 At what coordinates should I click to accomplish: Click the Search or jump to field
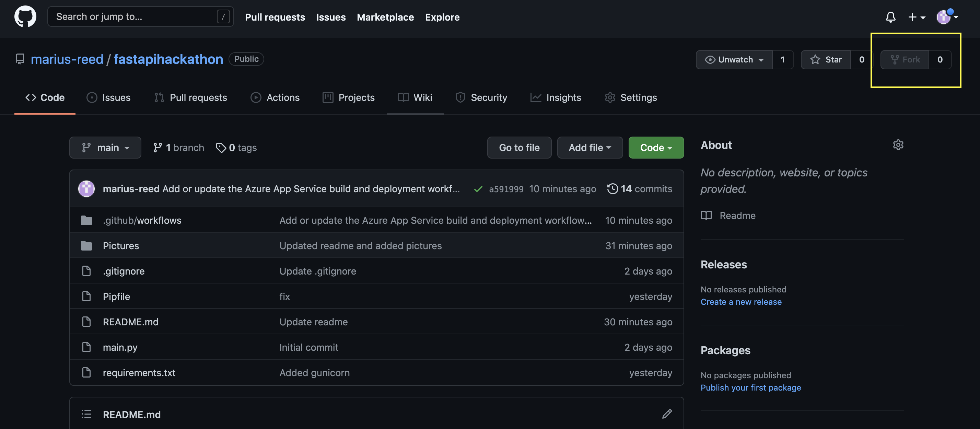[140, 16]
